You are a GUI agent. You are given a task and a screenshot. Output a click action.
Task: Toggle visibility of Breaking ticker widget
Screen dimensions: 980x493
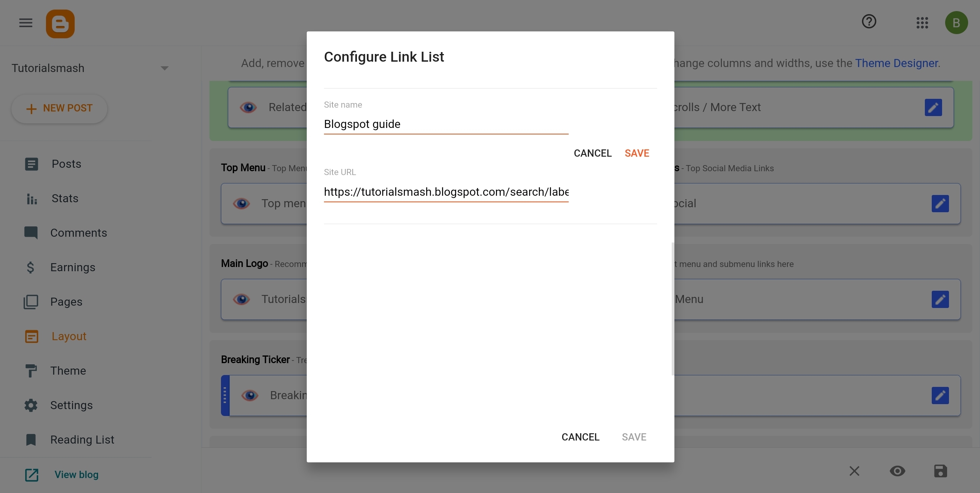coord(250,395)
